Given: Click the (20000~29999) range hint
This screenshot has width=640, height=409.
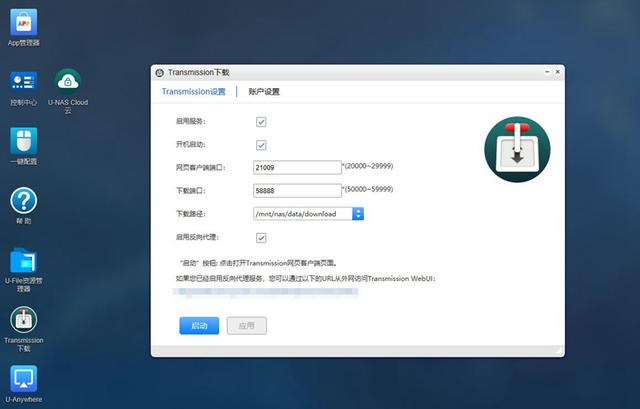Looking at the screenshot, I should (368, 166).
